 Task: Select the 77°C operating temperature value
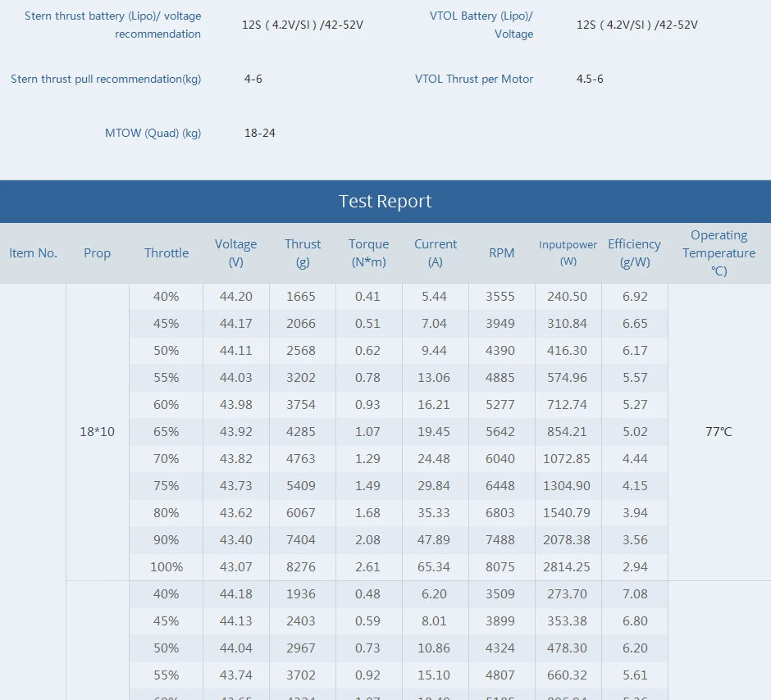coord(719,431)
